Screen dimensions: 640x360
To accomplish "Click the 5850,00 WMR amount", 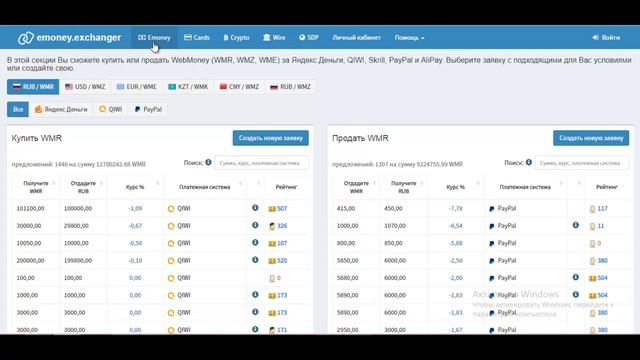I will (347, 260).
